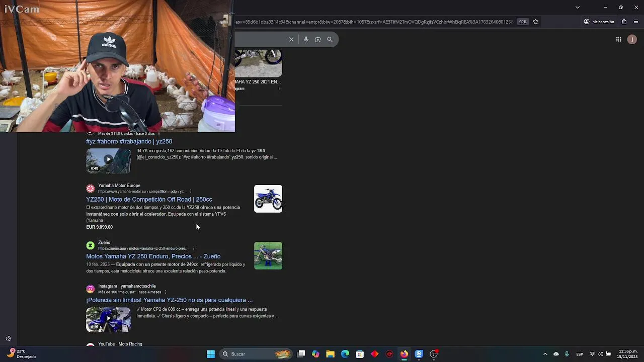Open quick settings gear at page bottom-left
The image size is (644, 362).
click(9, 339)
